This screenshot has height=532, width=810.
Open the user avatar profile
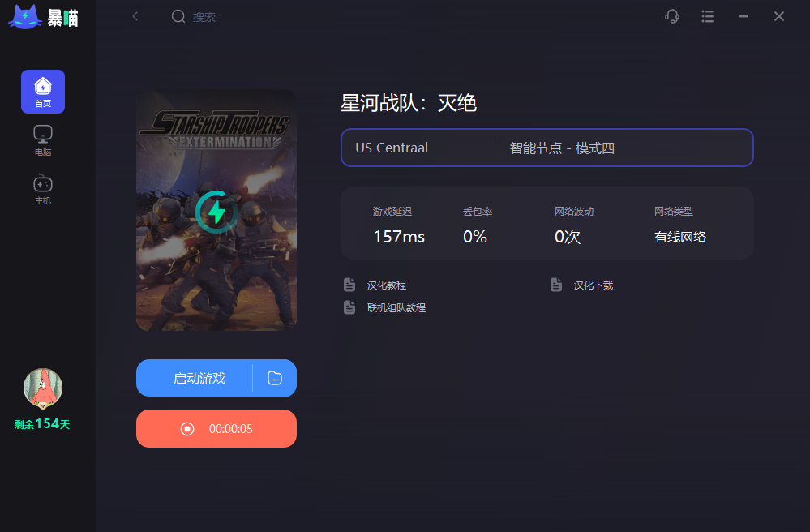coord(43,388)
